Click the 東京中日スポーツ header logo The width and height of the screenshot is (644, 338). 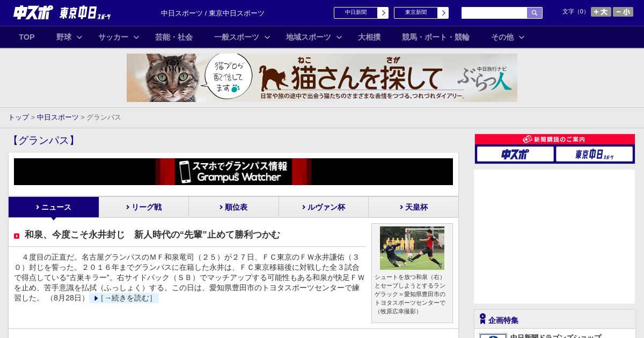tap(85, 13)
